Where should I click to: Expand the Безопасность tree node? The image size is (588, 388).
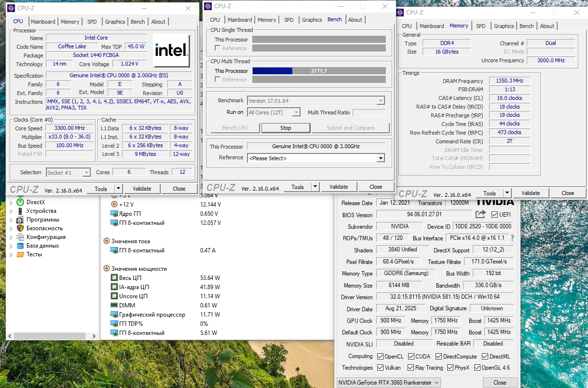point(11,228)
